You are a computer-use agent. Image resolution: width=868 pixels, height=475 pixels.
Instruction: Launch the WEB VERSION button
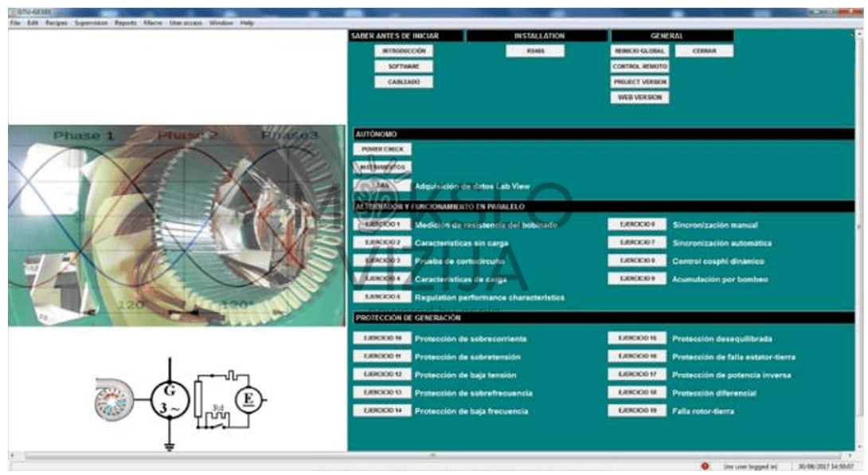click(639, 97)
